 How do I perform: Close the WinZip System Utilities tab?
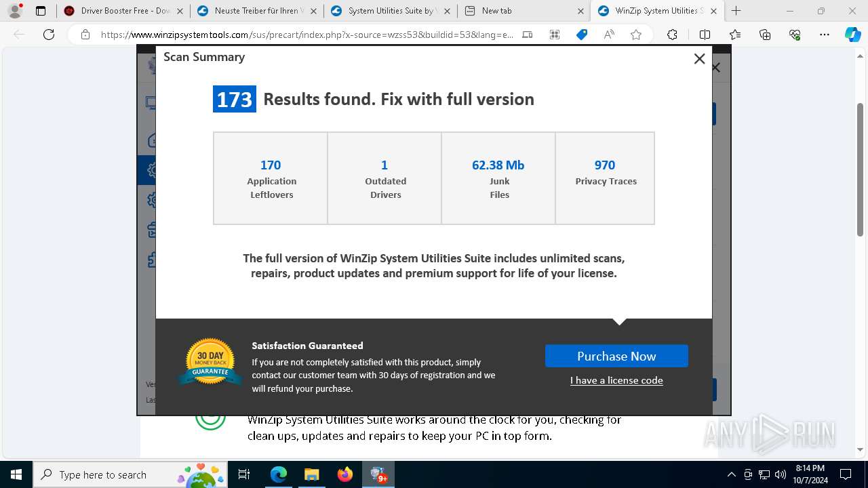click(x=713, y=11)
